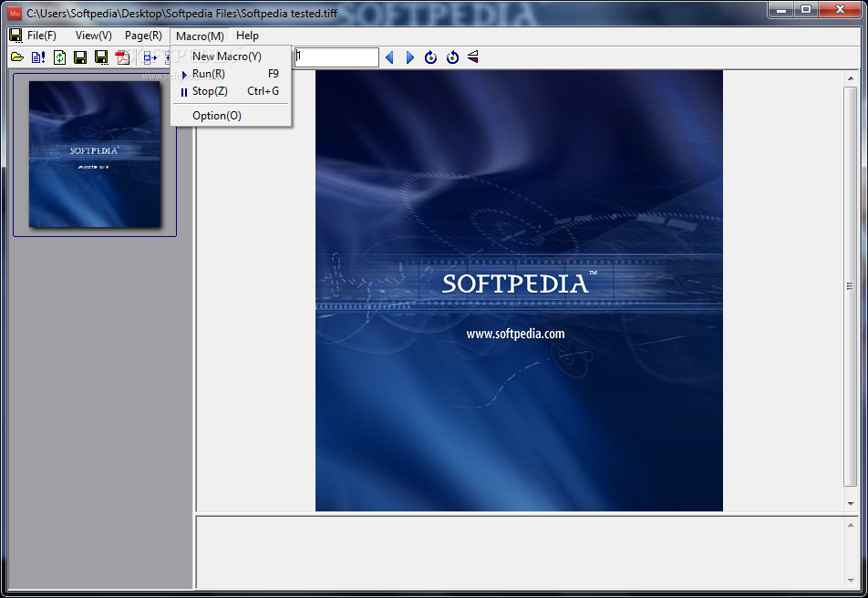Click the green refresh page toolbar icon

59,57
